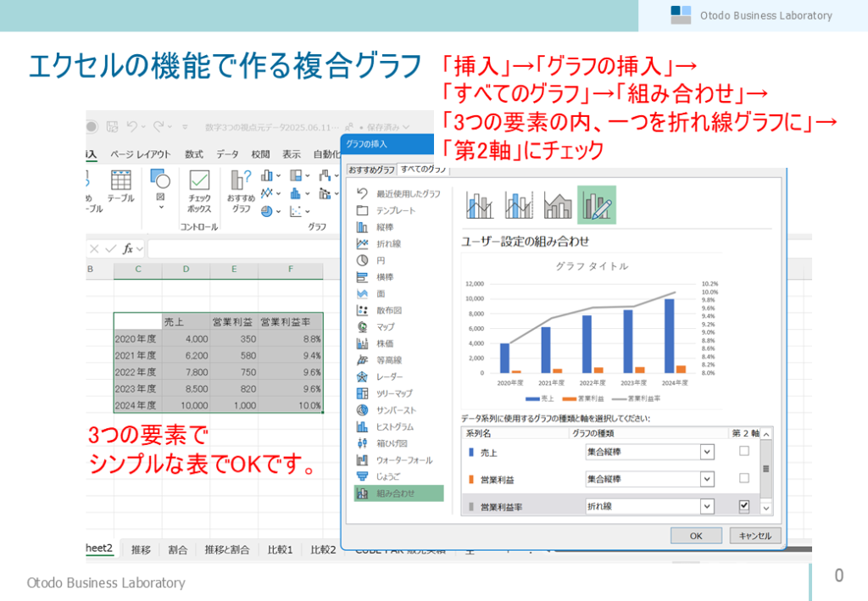
Task: Click the series list scrollbar down arrow
Action: pos(766,508)
